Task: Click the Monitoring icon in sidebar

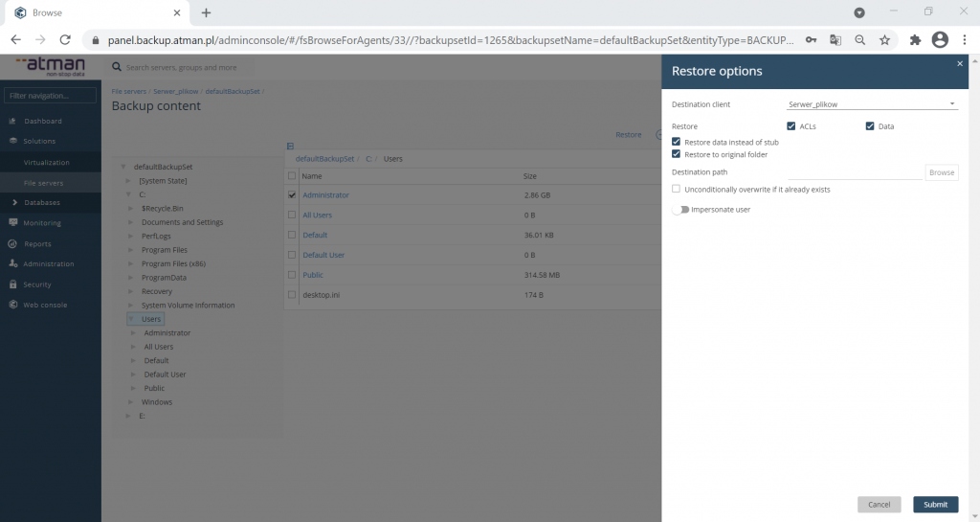Action: [12, 223]
